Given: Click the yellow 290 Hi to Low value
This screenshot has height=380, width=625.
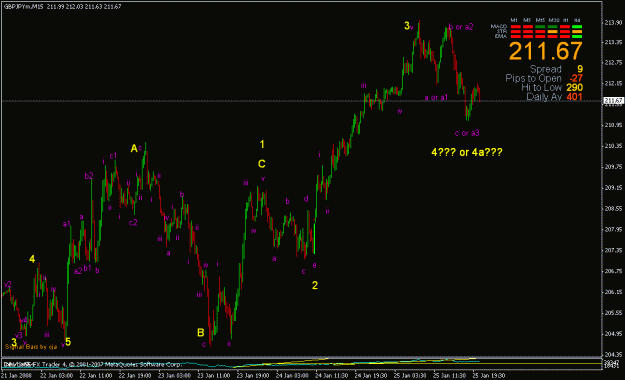Looking at the screenshot, I should coord(574,87).
